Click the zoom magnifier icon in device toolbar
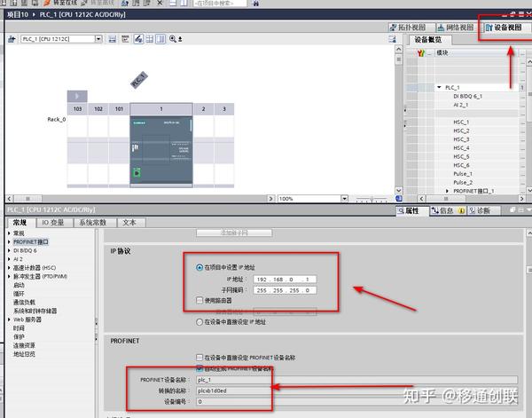This screenshot has height=418, width=532. tap(173, 39)
